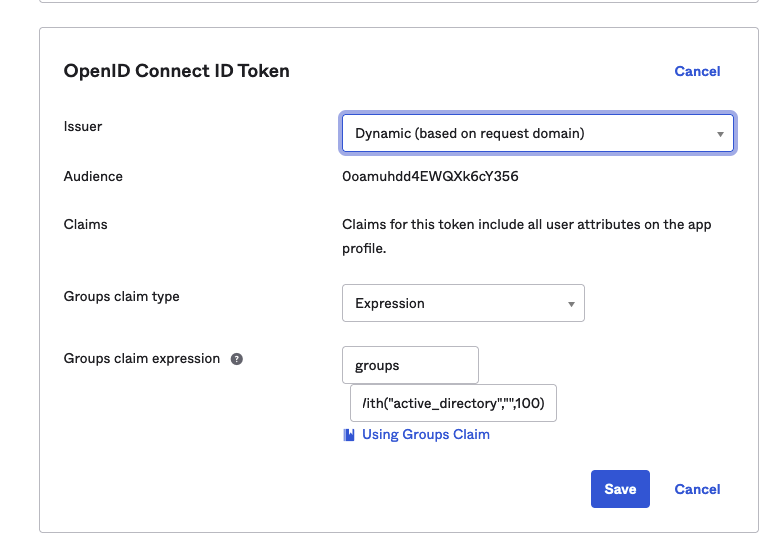775x549 pixels.
Task: Click the Audience ID value text
Action: (x=430, y=177)
